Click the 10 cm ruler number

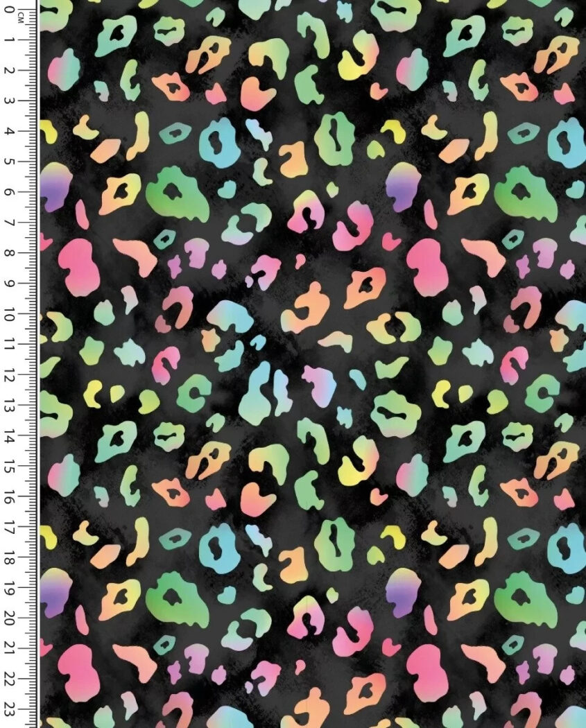pos(10,315)
